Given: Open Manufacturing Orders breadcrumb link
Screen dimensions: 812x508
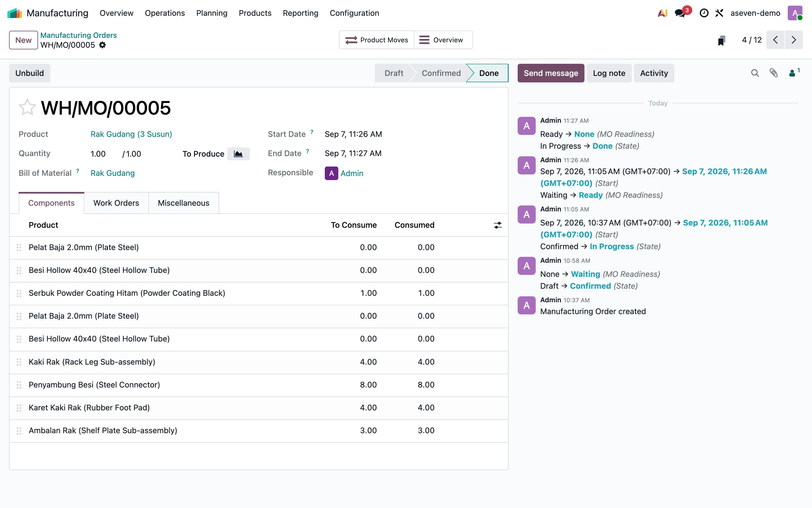Looking at the screenshot, I should (78, 35).
